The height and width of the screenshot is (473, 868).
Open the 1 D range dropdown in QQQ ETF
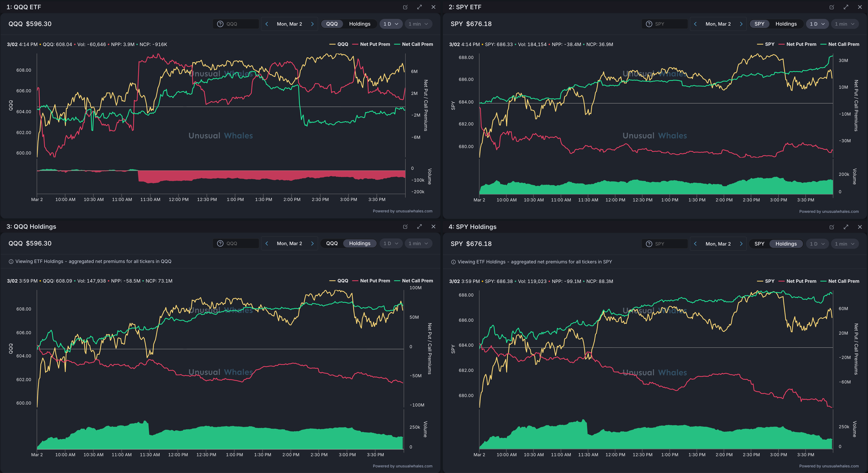(391, 24)
